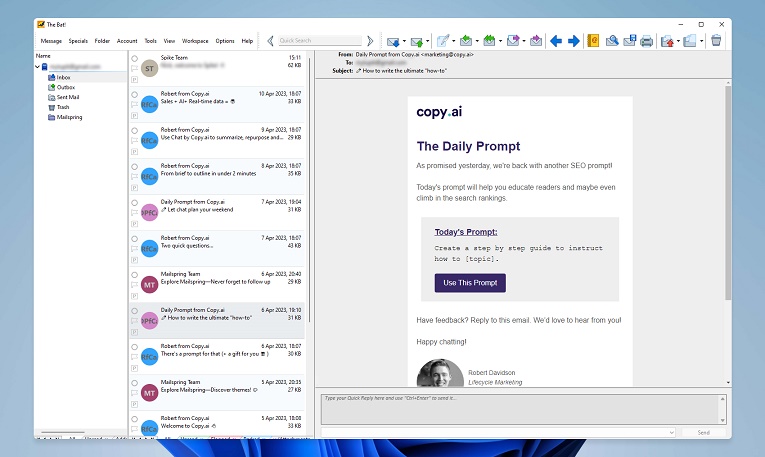This screenshot has height=457, width=765.
Task: Open dropdown arrow next to Get New Mail
Action: pos(404,41)
